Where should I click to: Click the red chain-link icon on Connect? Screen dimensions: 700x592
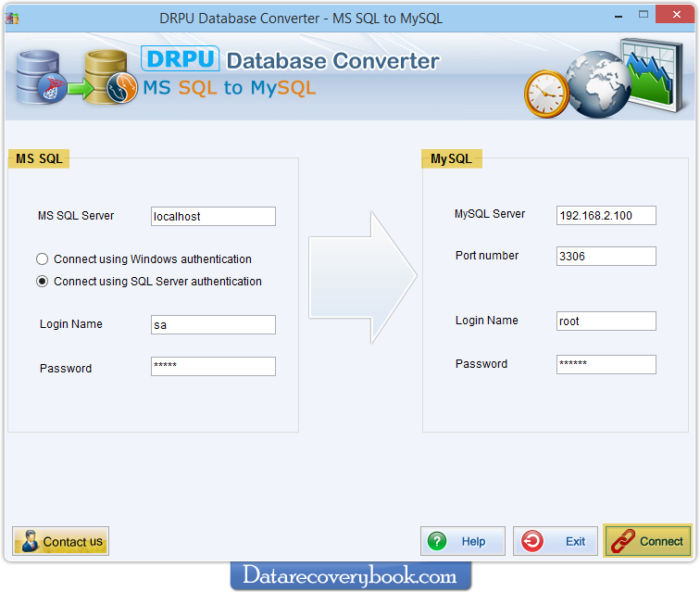coord(623,541)
